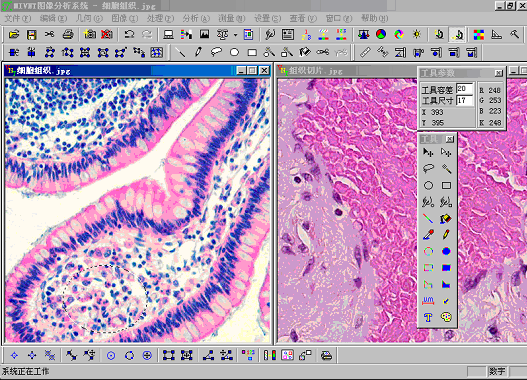Open the 文件(F) menu

point(17,18)
